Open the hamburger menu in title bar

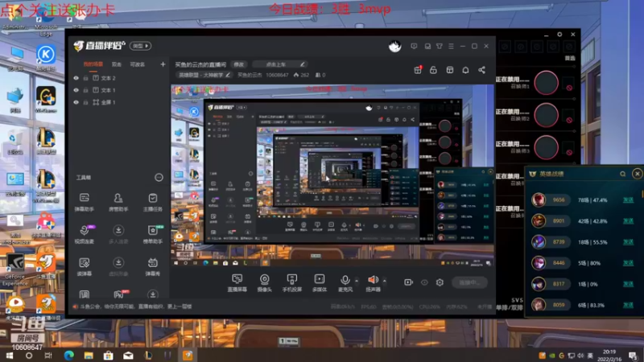point(451,47)
